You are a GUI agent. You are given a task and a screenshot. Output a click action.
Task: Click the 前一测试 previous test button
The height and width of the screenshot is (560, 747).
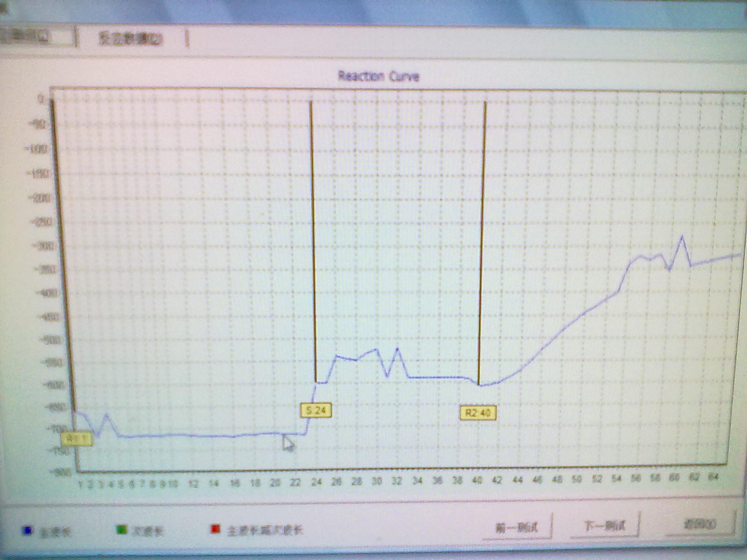tap(517, 527)
